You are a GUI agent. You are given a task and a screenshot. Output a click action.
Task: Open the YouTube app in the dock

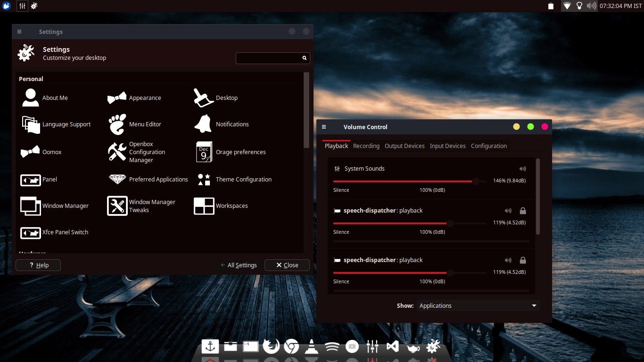click(352, 347)
